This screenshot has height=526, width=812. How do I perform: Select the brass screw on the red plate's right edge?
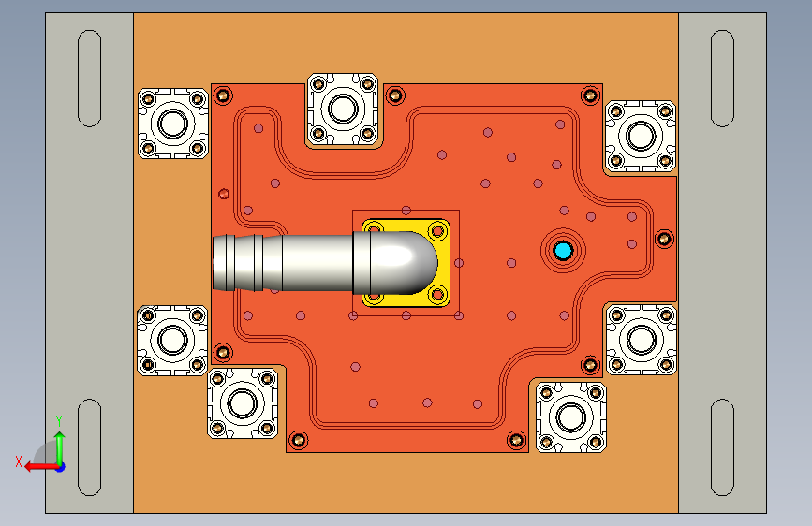[664, 240]
